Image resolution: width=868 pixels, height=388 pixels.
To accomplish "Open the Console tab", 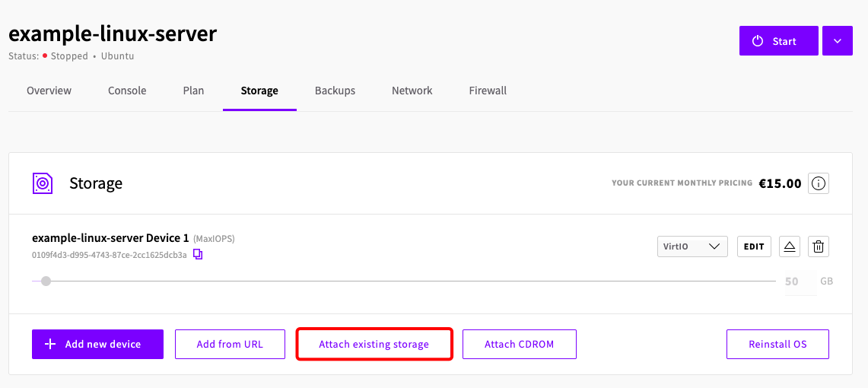I will click(127, 91).
